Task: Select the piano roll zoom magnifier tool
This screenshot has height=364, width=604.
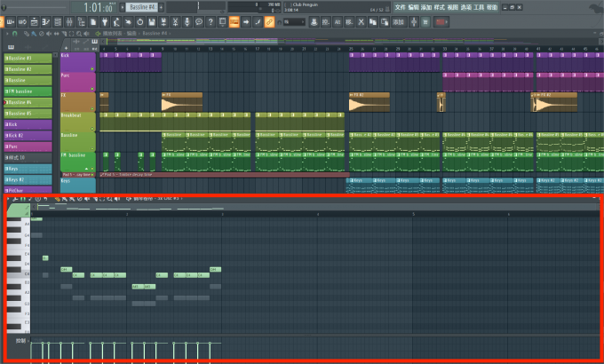Action: [110, 199]
